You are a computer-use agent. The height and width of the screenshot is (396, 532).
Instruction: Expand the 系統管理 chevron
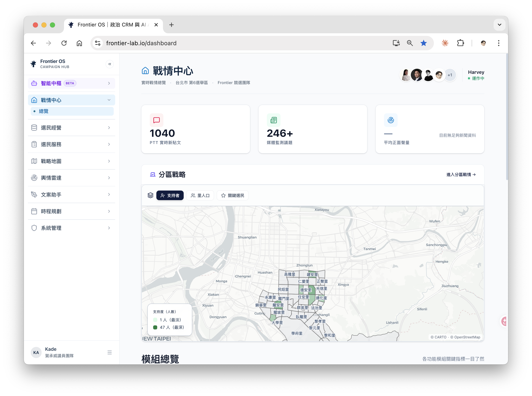tap(109, 228)
